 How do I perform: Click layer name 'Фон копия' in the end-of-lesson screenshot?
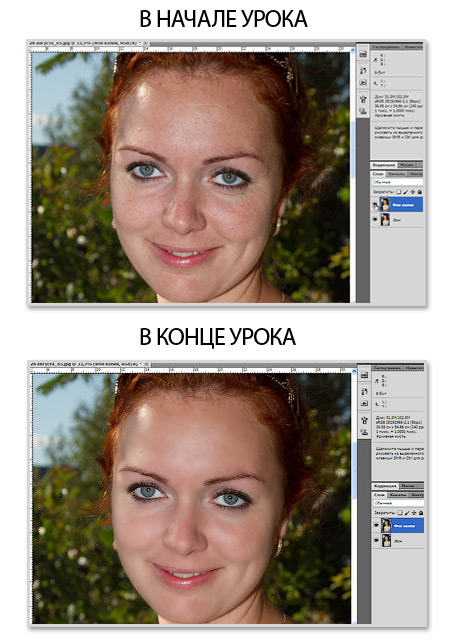404,526
